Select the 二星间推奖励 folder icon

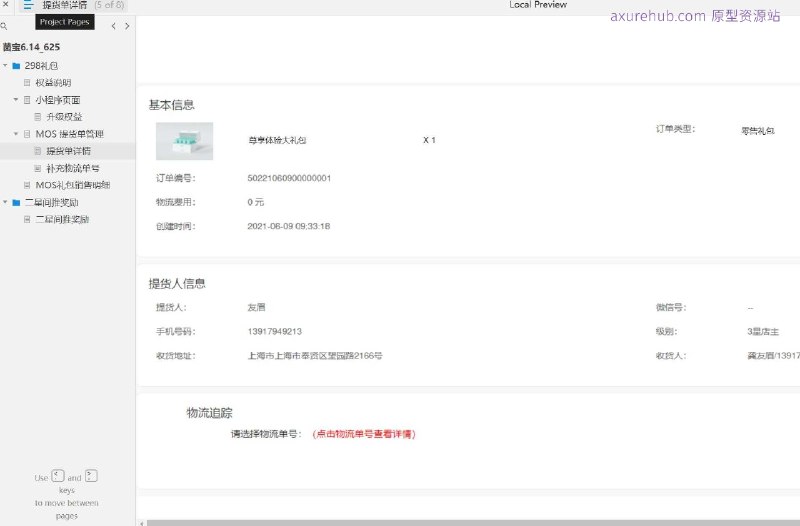(16, 203)
